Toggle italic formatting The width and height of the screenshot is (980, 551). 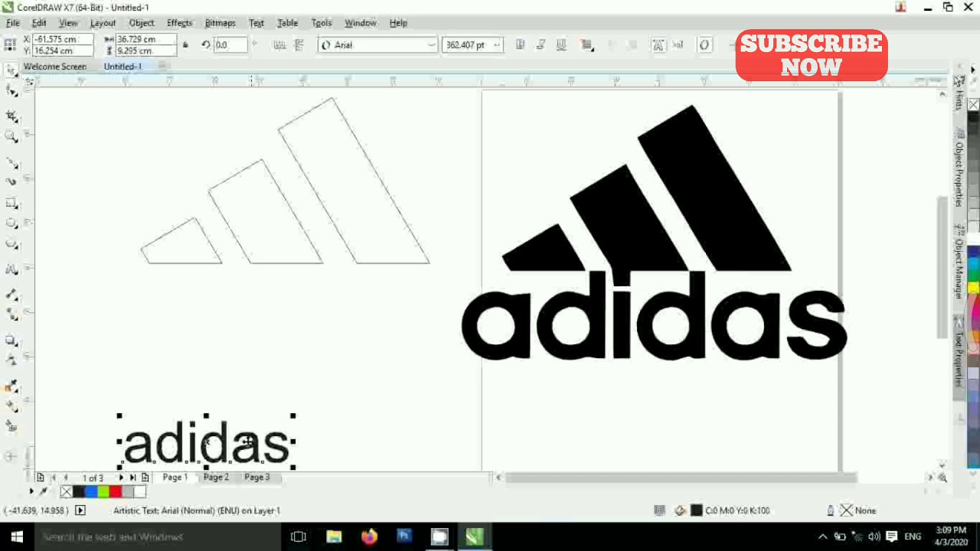click(x=541, y=45)
